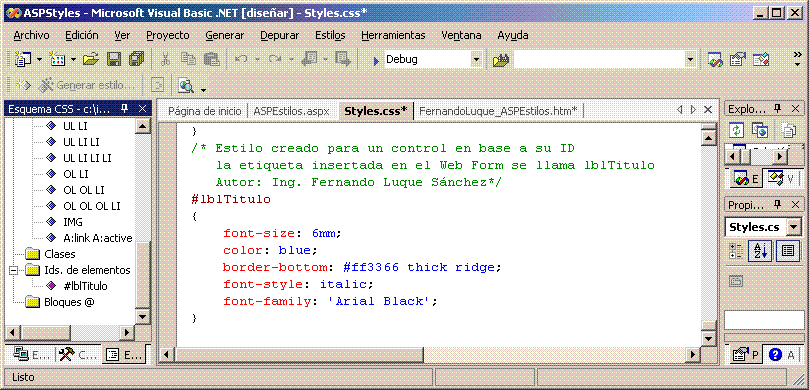
Task: Click the editor horizontal scroll right arrow
Action: 692,355
